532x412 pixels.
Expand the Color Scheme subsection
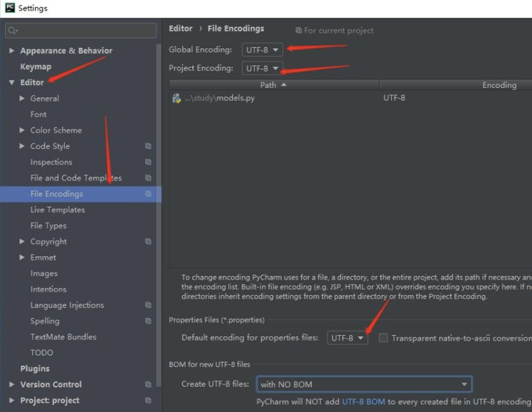click(22, 130)
